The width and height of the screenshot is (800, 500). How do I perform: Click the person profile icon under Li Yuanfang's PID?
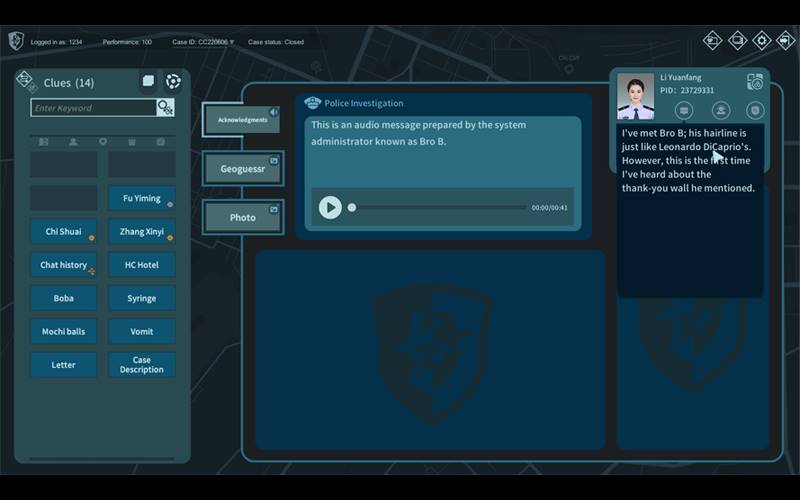click(720, 110)
